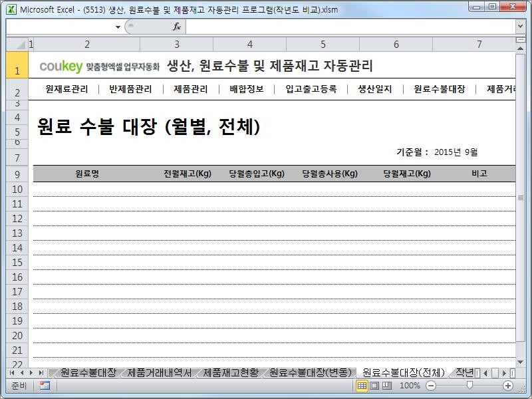Click the 전월재고(Kg) column heading
The image size is (532, 399).
pos(188,174)
